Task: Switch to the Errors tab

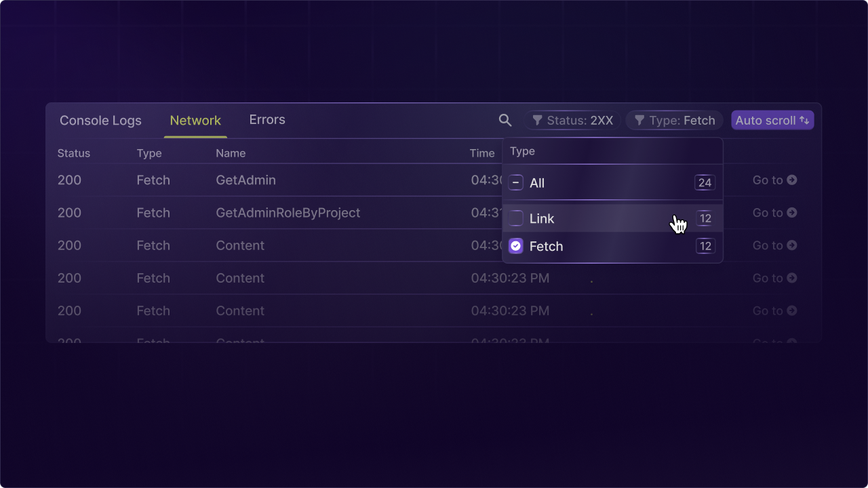Action: tap(267, 119)
